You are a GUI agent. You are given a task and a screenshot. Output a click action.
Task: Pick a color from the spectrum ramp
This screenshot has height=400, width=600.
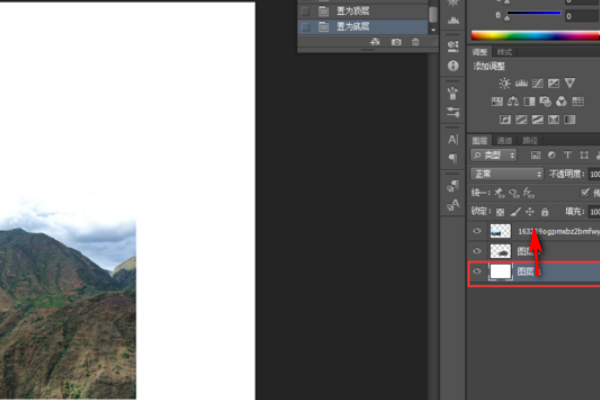(x=536, y=36)
